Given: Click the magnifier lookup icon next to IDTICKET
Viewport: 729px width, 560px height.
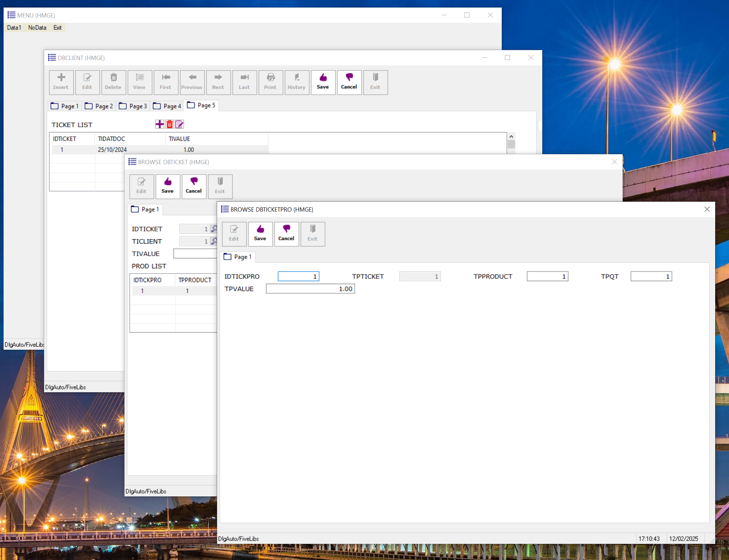Looking at the screenshot, I should (x=214, y=229).
